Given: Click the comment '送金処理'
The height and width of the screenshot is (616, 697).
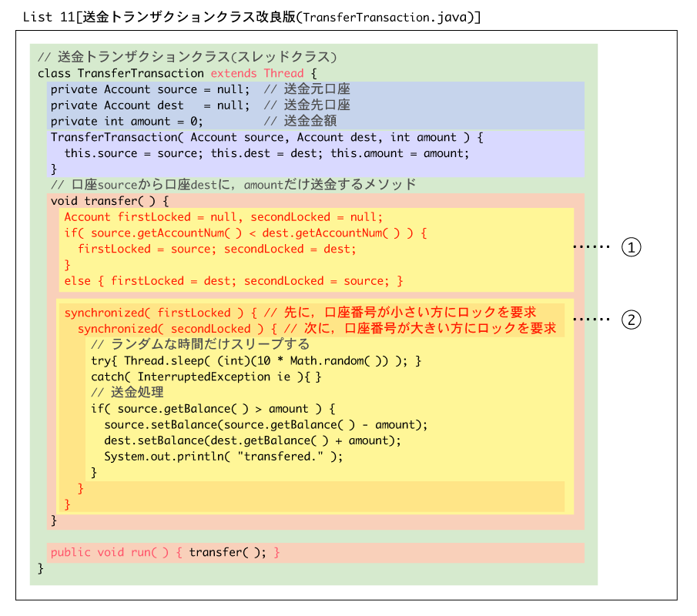Looking at the screenshot, I should [x=127, y=393].
